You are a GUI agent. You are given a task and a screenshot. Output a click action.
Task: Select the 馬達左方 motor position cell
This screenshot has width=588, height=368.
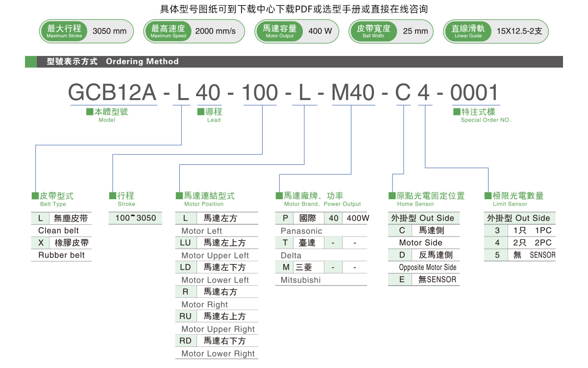[x=227, y=218]
